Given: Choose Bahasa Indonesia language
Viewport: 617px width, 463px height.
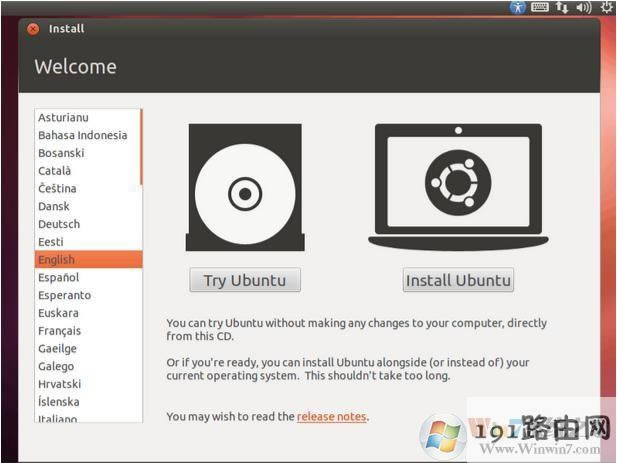Looking at the screenshot, I should click(x=82, y=135).
